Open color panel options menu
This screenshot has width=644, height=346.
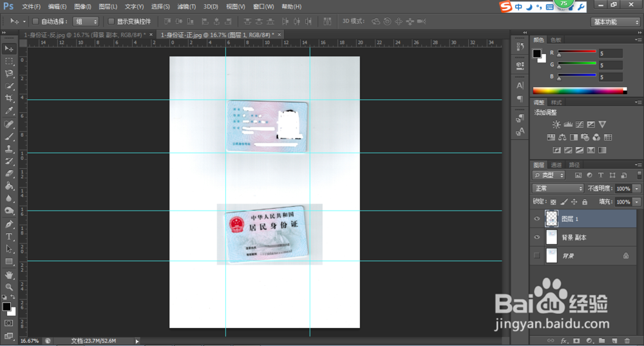point(638,40)
